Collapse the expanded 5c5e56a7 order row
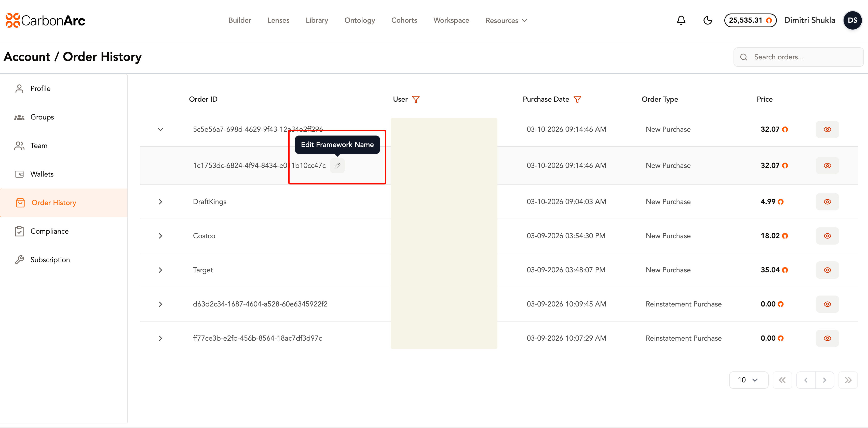The height and width of the screenshot is (428, 868). pos(160,129)
